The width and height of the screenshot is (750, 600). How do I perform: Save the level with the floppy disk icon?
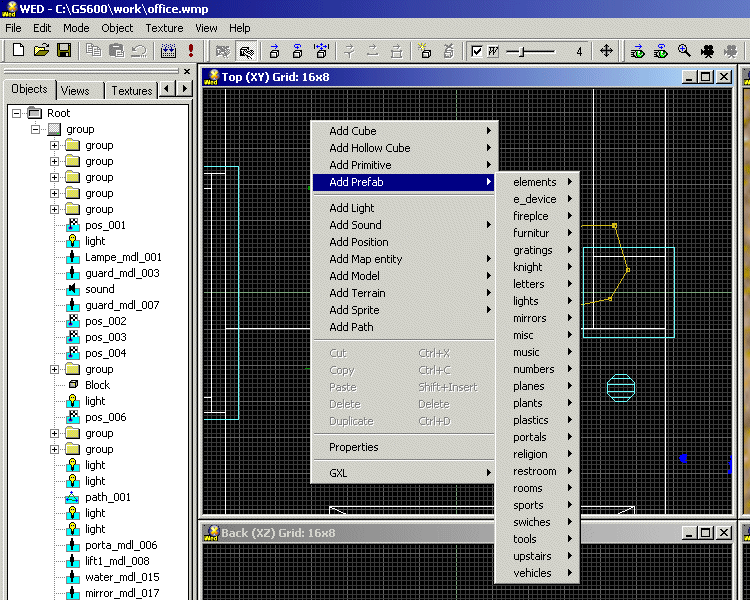[63, 50]
